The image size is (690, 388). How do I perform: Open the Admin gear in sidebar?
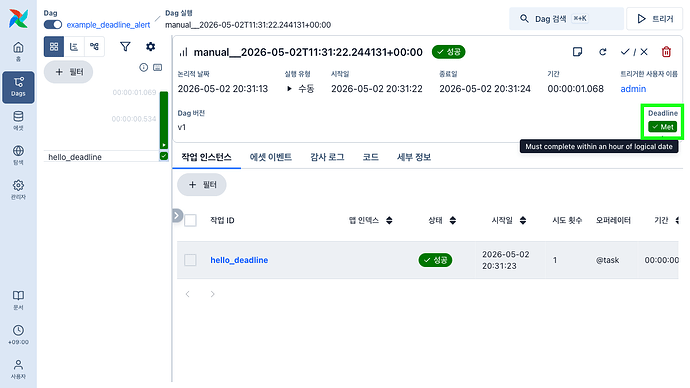[18, 190]
